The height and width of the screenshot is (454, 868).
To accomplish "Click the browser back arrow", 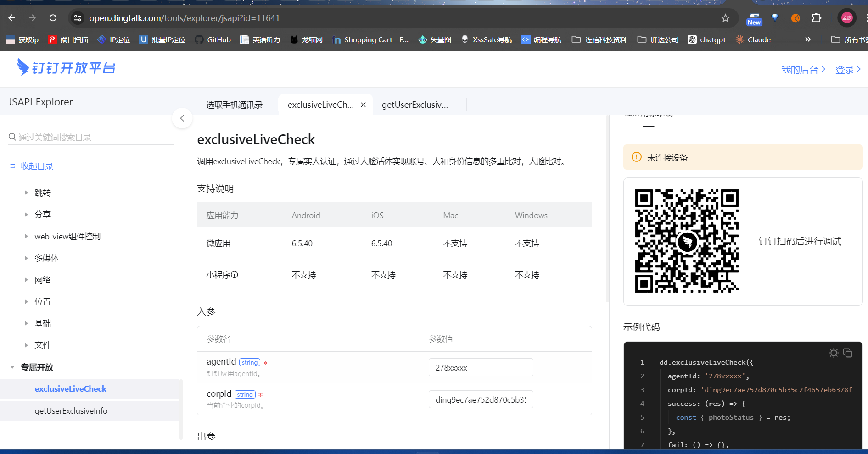I will [12, 18].
